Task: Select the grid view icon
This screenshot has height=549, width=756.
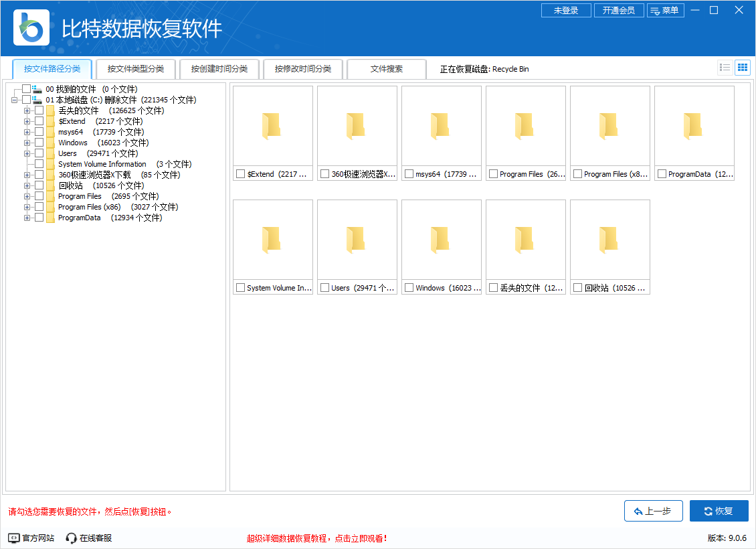Action: [742, 68]
